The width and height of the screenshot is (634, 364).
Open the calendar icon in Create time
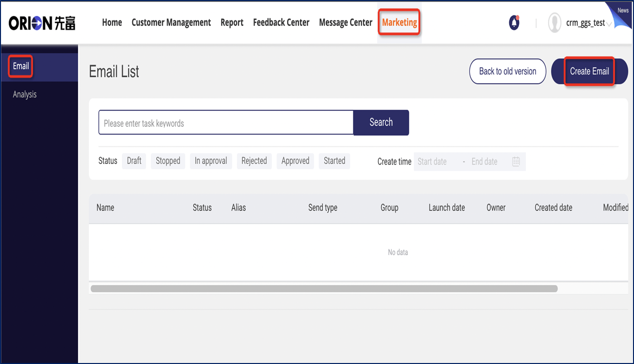pos(516,162)
